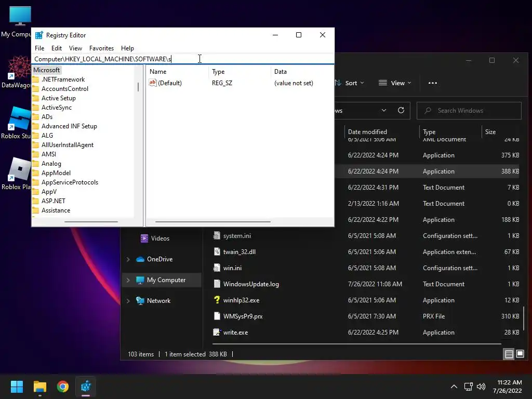
Task: Select the Active Setup registry key
Action: (x=58, y=98)
